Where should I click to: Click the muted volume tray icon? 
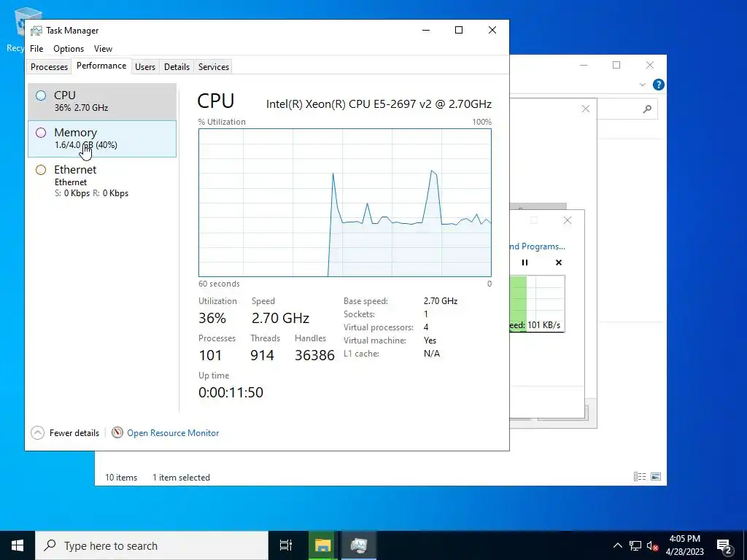pos(652,545)
